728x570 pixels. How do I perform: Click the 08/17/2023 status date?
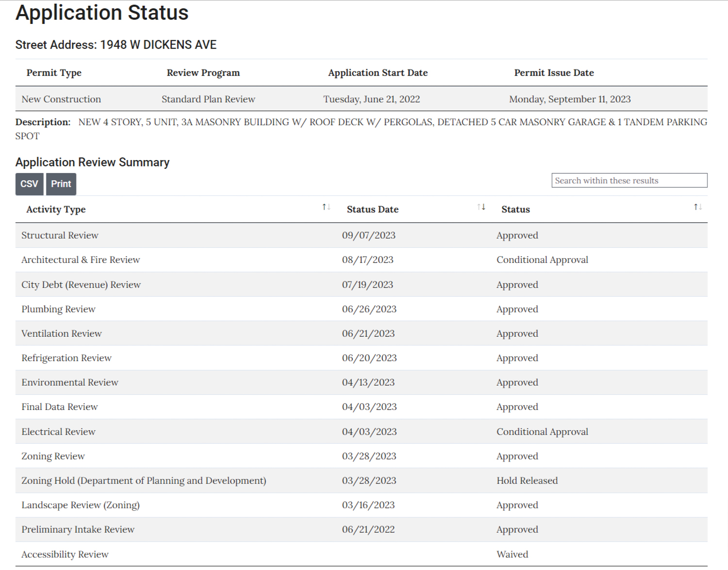click(x=367, y=260)
